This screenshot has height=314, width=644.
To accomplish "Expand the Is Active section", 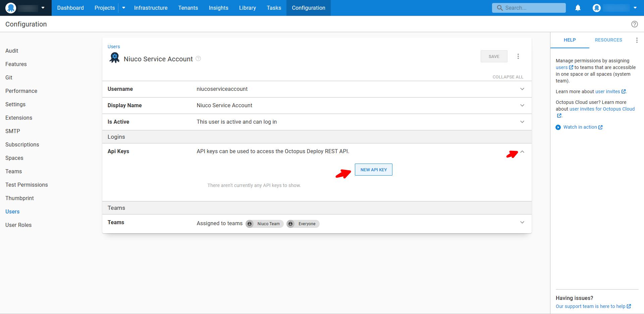I will point(522,122).
